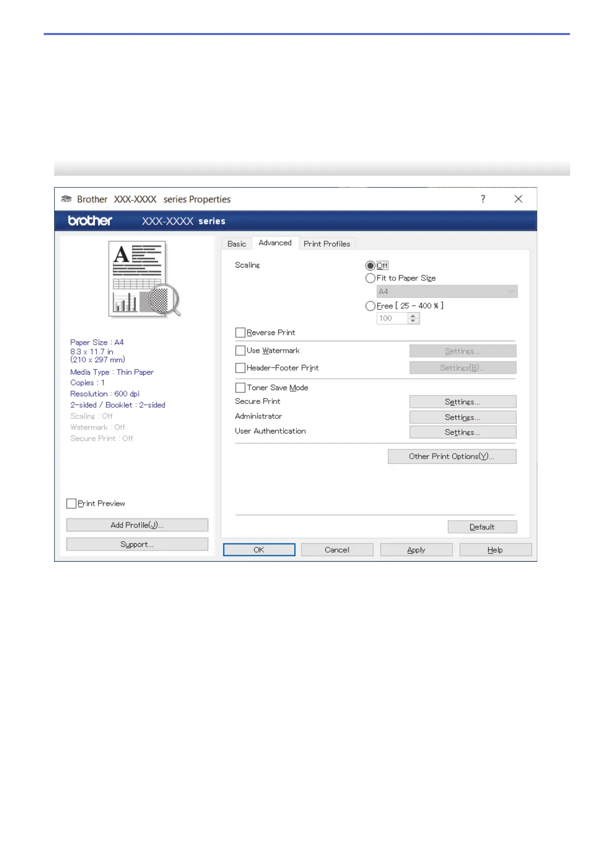Image resolution: width=614 pixels, height=868 pixels.
Task: Open Secure Print Settings button
Action: pyautogui.click(x=462, y=402)
